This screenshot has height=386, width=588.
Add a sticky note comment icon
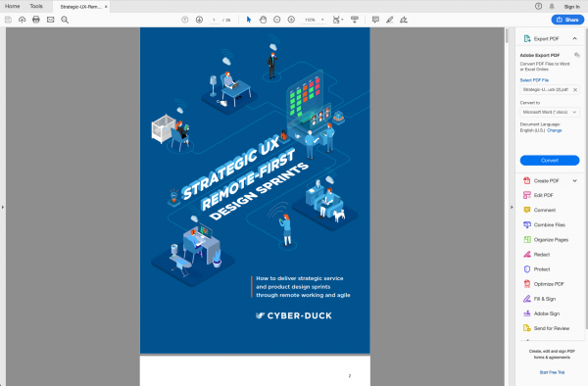[375, 20]
